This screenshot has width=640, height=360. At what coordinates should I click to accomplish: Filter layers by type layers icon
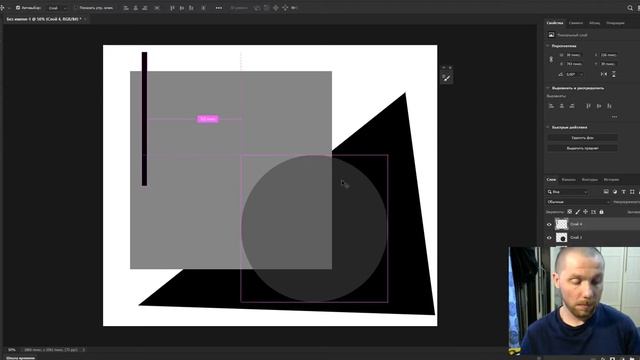click(x=623, y=192)
